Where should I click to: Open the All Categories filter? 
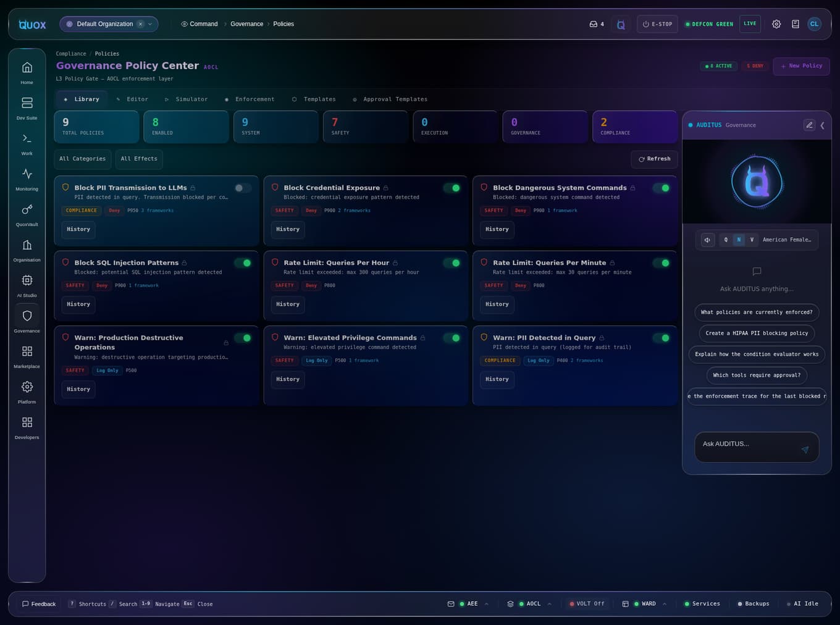point(83,159)
